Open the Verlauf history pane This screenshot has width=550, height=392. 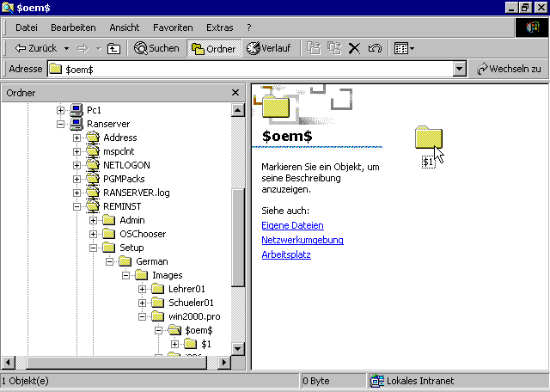pos(269,48)
